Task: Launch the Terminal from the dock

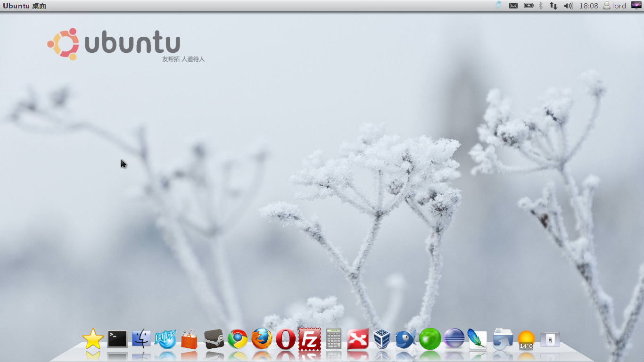Action: tap(117, 339)
